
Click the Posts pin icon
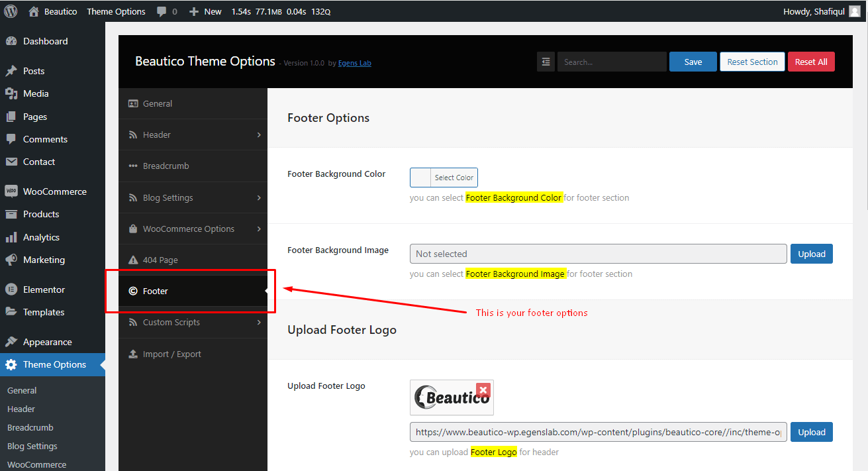coord(11,71)
